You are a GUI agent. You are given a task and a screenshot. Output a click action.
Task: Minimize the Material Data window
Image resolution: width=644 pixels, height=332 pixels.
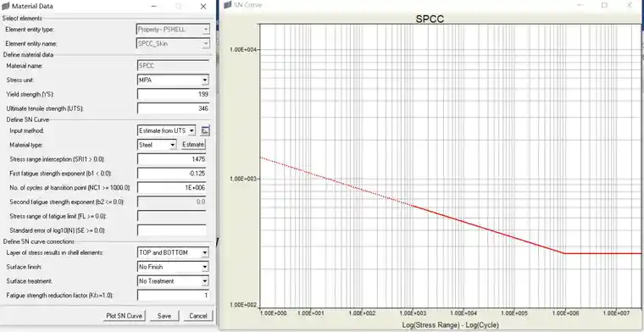pyautogui.click(x=153, y=6)
